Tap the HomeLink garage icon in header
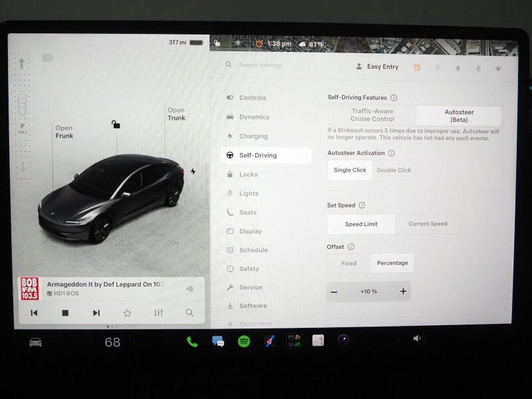 (x=438, y=68)
